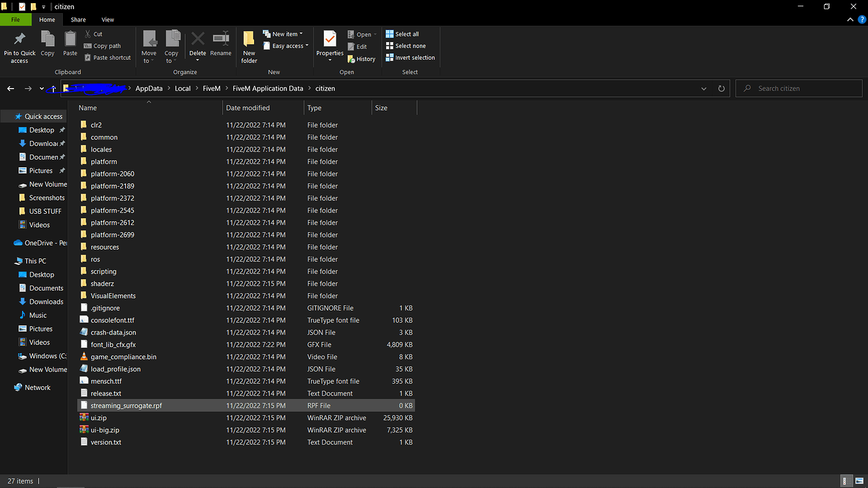This screenshot has width=868, height=488.
Task: Click the Rename icon
Action: [x=221, y=39]
